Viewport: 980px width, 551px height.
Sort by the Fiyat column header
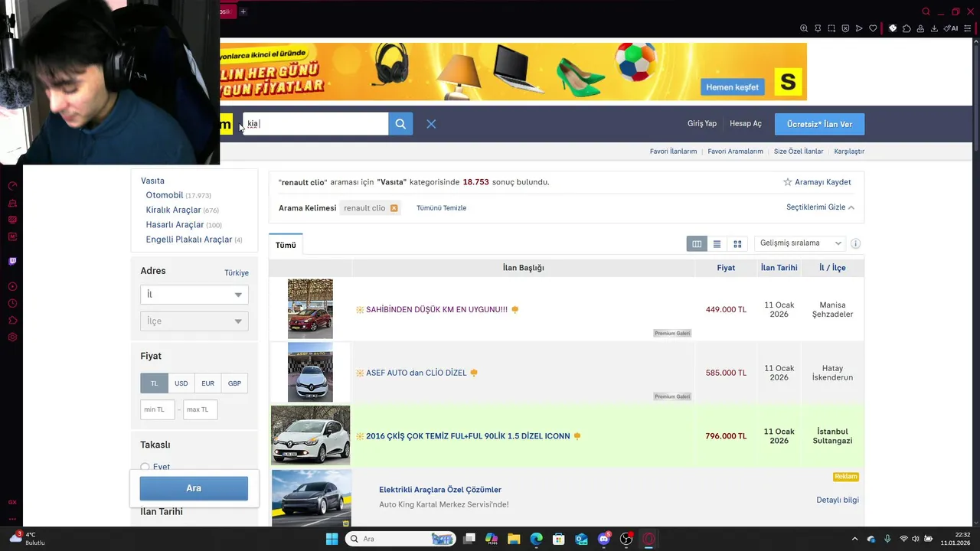pos(726,268)
